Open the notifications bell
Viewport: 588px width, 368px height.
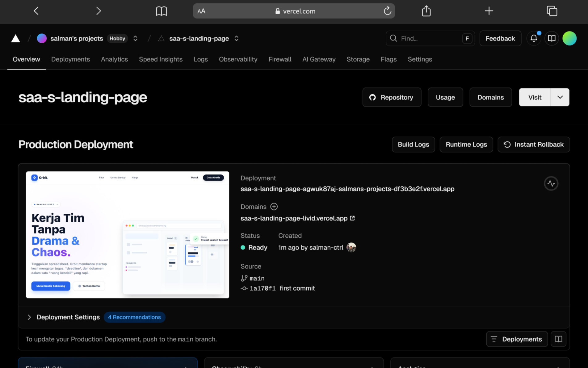(534, 38)
